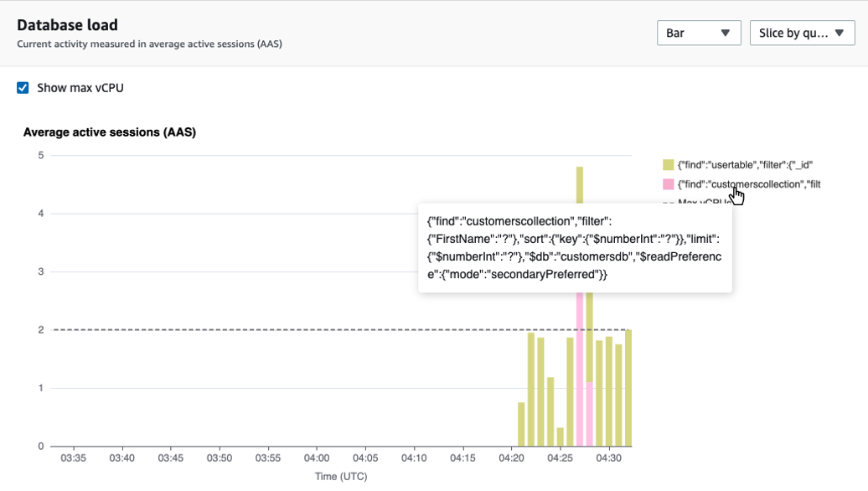The width and height of the screenshot is (868, 491).
Task: Uncheck the Show max vCPU checkbox
Action: 23,87
